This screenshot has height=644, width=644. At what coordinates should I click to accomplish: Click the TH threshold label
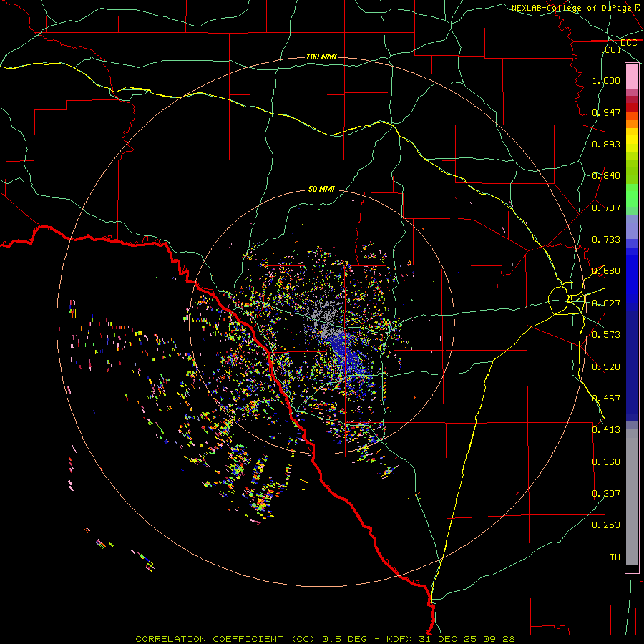(x=615, y=557)
